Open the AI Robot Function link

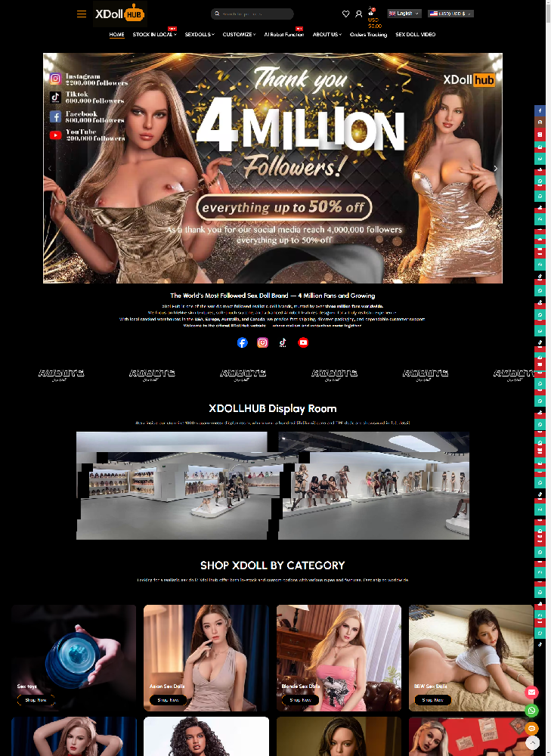tap(283, 35)
